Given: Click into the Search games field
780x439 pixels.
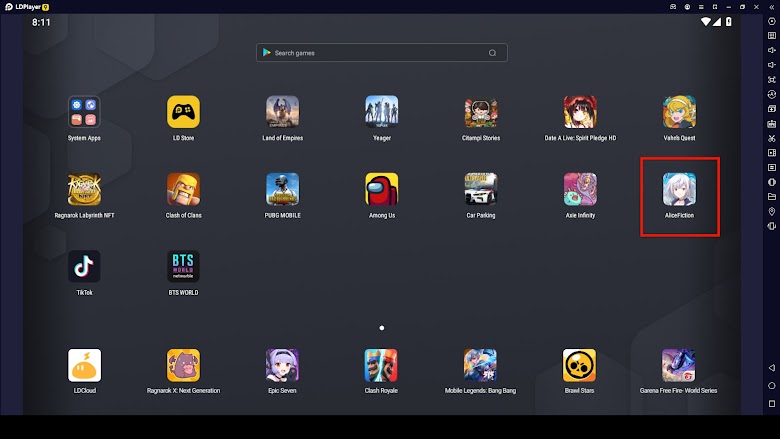Looking at the screenshot, I should [x=382, y=53].
